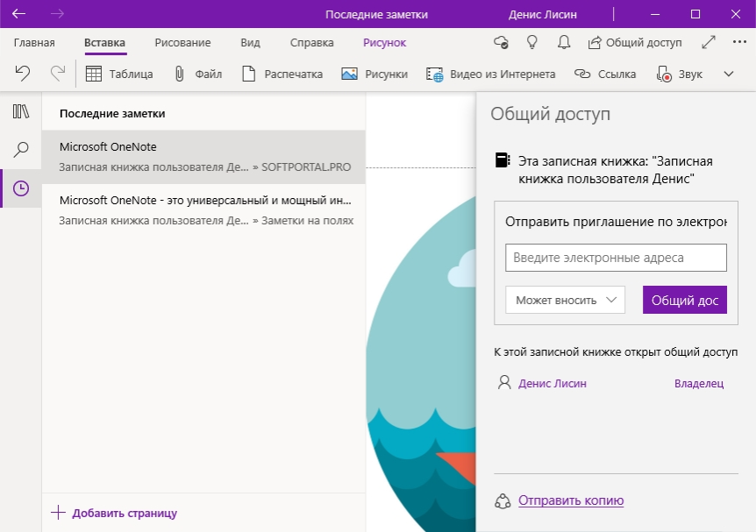Enter full screen with the diagonal arrows icon

click(x=709, y=42)
